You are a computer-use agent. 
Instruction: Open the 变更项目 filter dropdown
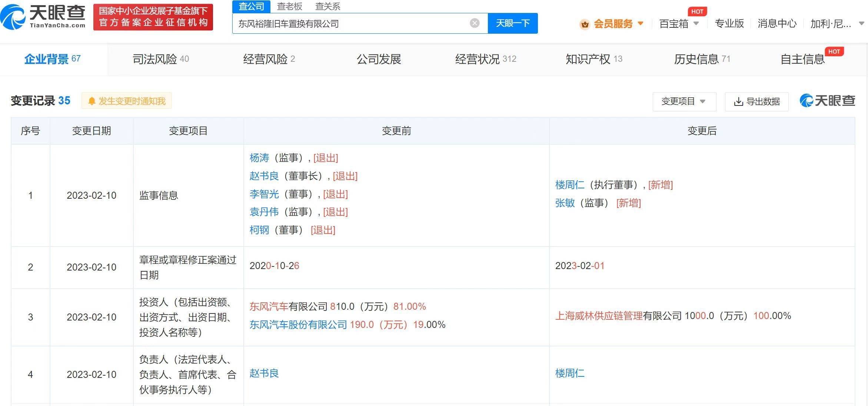[684, 101]
